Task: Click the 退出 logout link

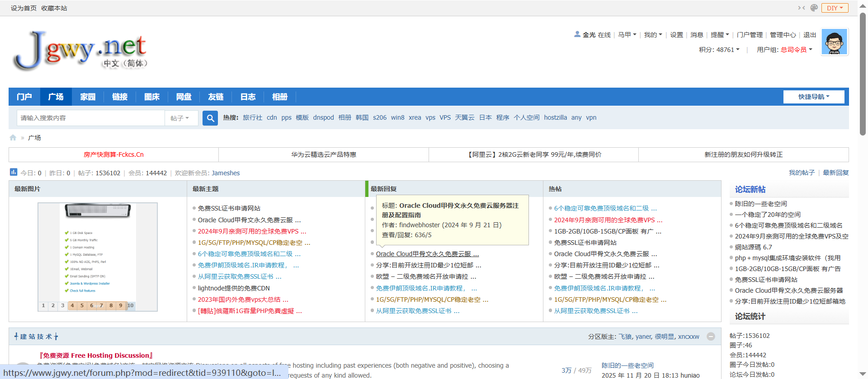Action: 809,35
